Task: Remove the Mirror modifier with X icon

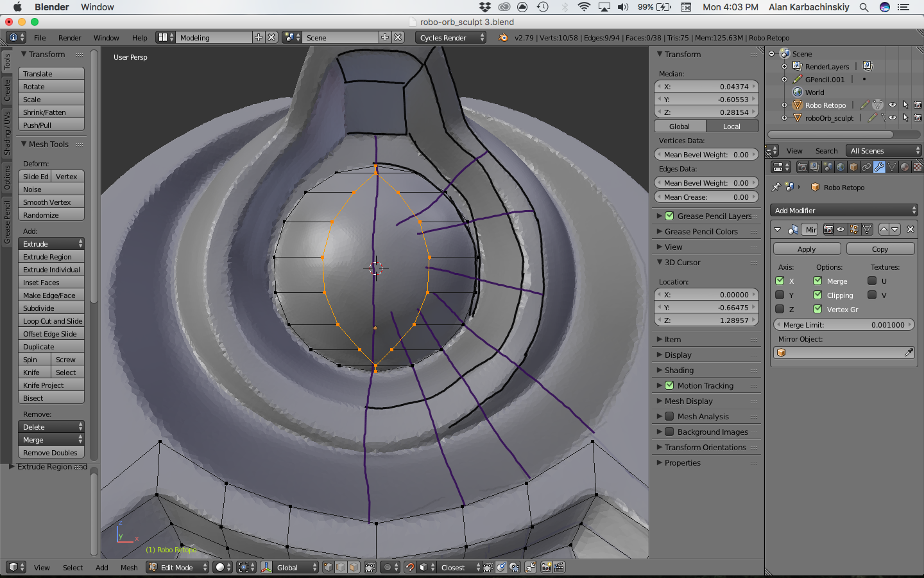Action: tap(910, 229)
